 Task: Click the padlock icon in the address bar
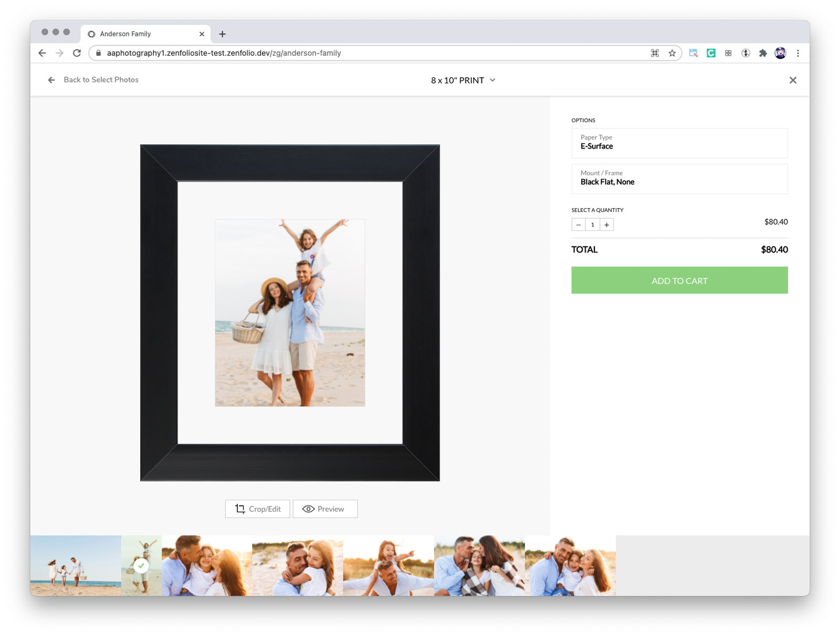point(98,52)
